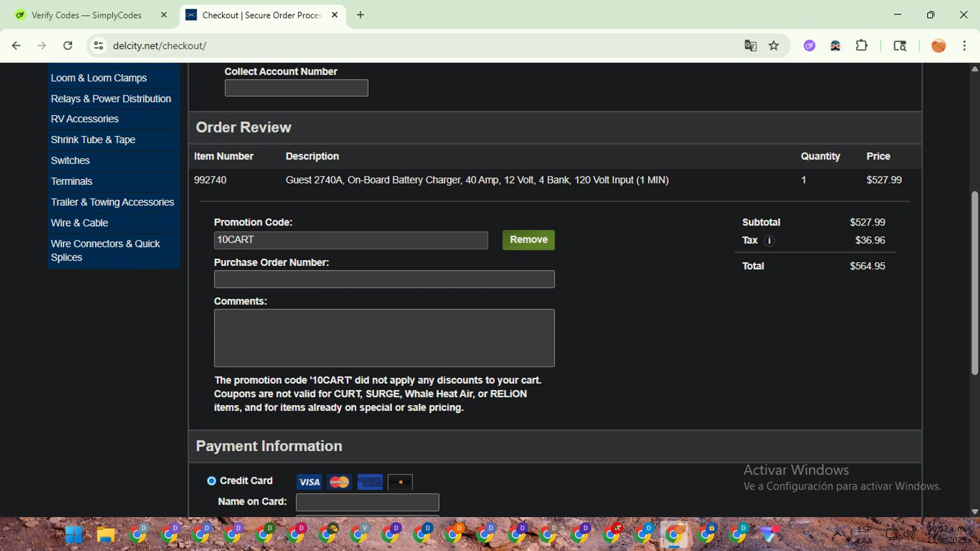Click the Promotion Code field containing 10CART
The height and width of the screenshot is (551, 980).
[351, 240]
